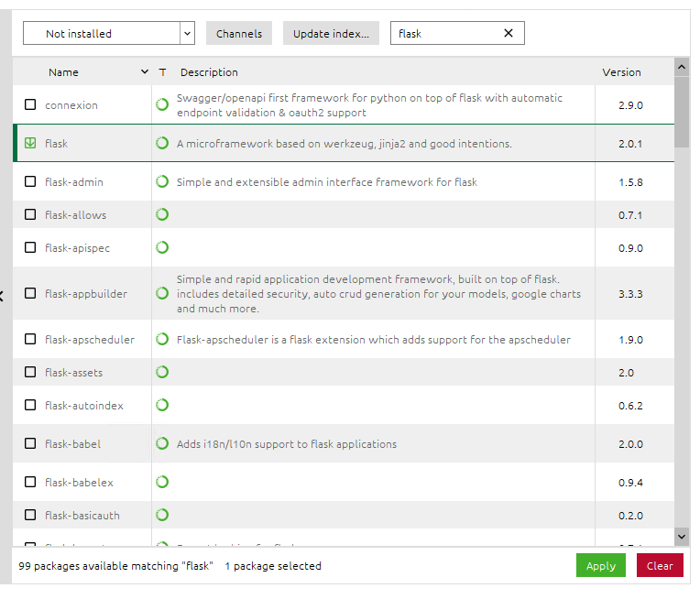The height and width of the screenshot is (599, 700).
Task: Click the type icon for flask-apscheduler
Action: click(162, 339)
